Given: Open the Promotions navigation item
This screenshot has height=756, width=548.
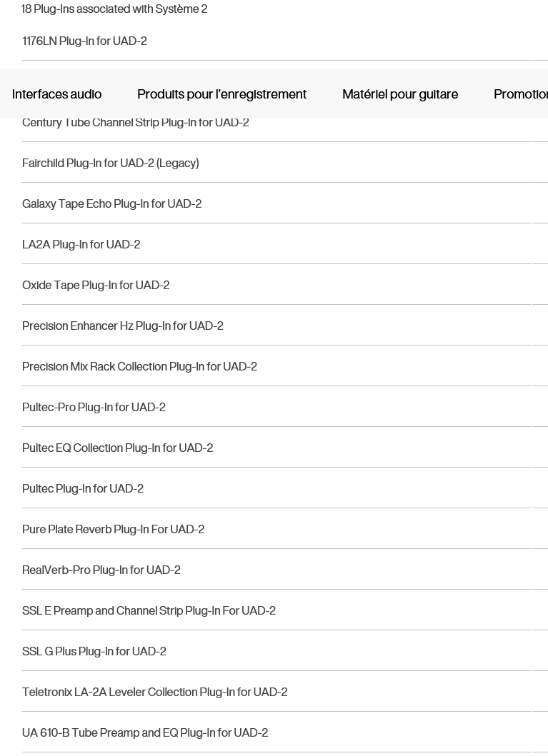Looking at the screenshot, I should pyautogui.click(x=521, y=94).
